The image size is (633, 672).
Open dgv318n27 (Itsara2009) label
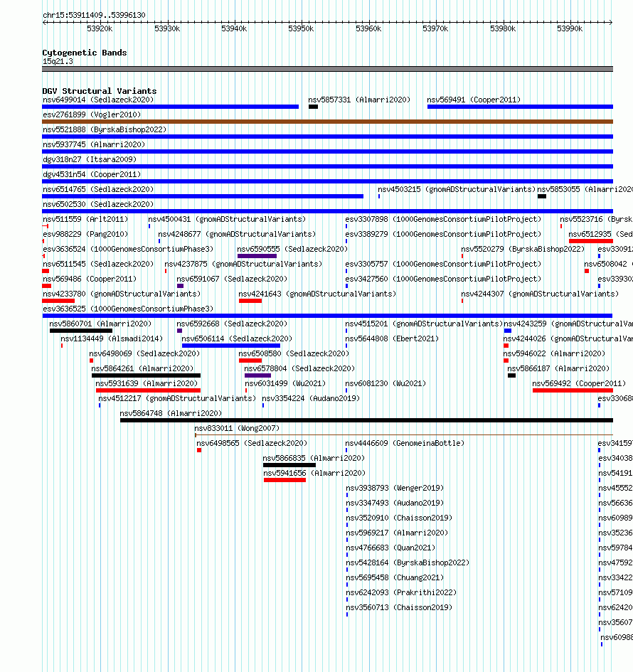click(90, 159)
